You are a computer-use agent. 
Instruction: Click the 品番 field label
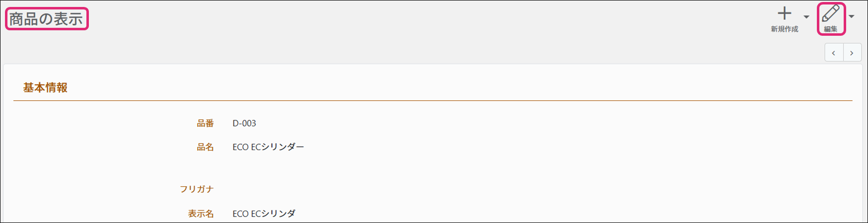tap(205, 123)
